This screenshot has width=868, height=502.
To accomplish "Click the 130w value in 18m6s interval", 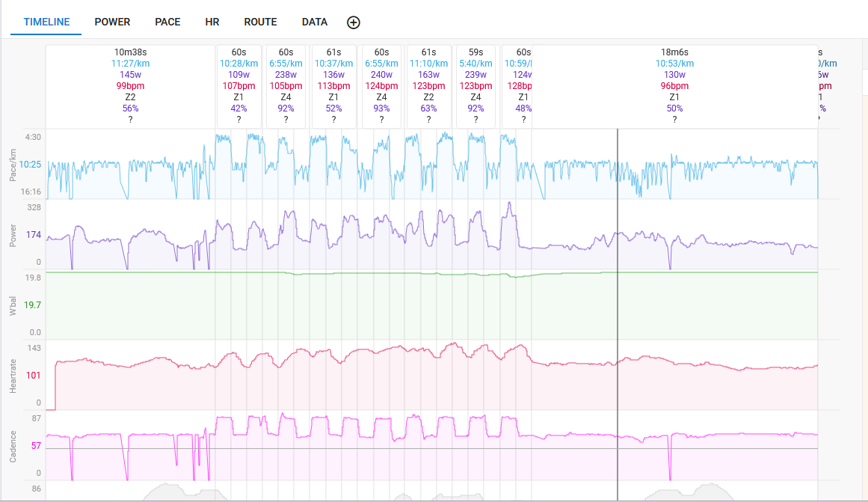I will 675,75.
